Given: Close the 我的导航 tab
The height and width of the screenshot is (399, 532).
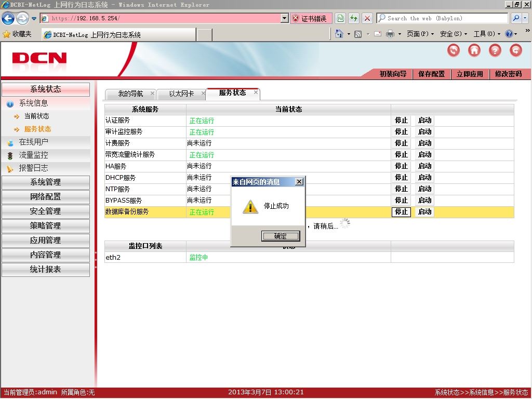Looking at the screenshot, I should pyautogui.click(x=152, y=93).
